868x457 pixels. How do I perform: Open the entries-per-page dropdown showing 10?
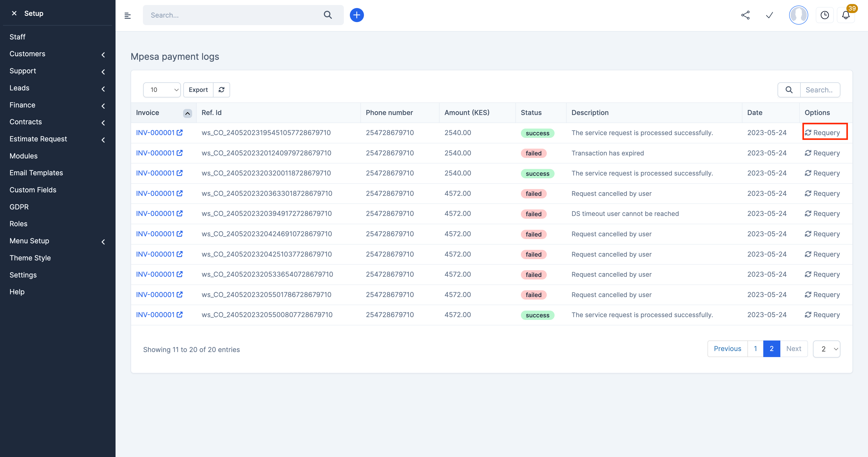(x=162, y=90)
